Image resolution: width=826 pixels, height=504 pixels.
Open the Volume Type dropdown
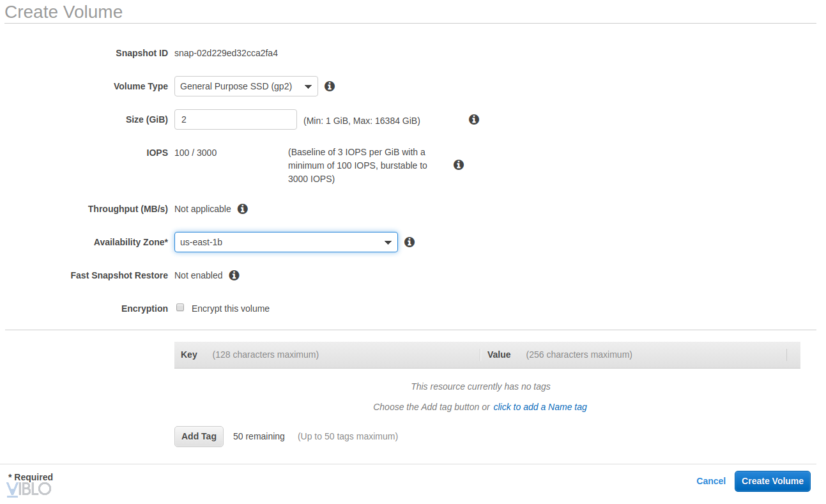(246, 86)
